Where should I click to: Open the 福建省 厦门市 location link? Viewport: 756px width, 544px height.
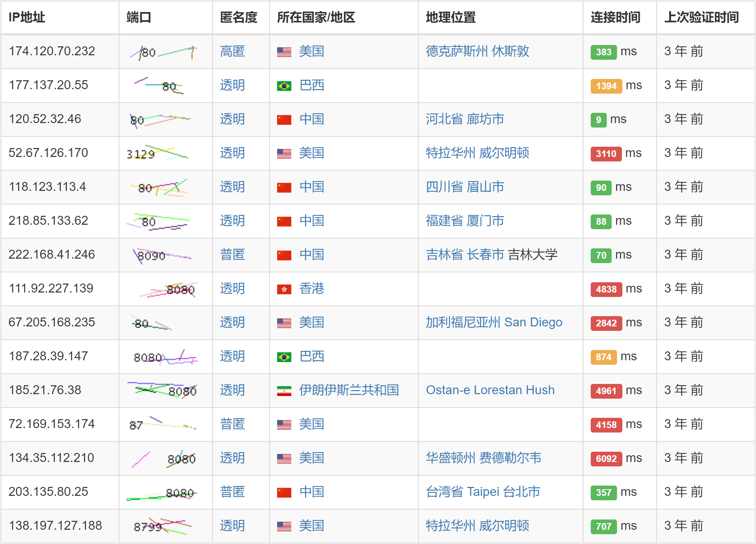coord(465,221)
